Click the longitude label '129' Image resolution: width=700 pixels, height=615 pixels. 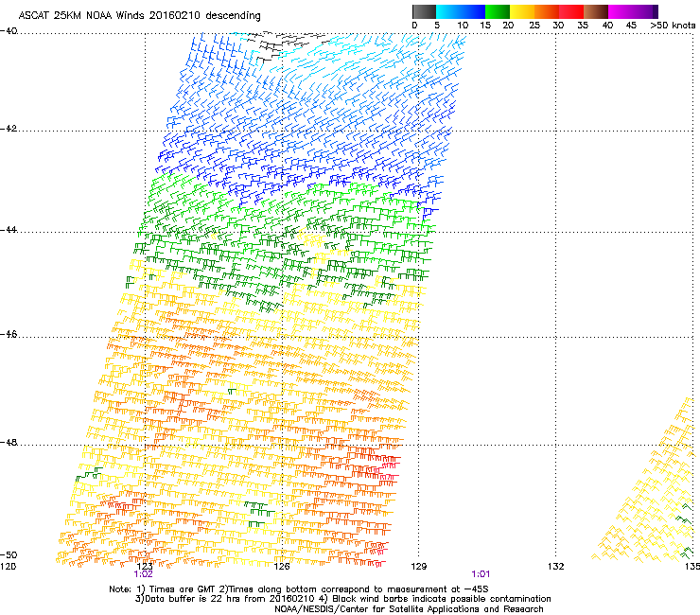[x=418, y=567]
